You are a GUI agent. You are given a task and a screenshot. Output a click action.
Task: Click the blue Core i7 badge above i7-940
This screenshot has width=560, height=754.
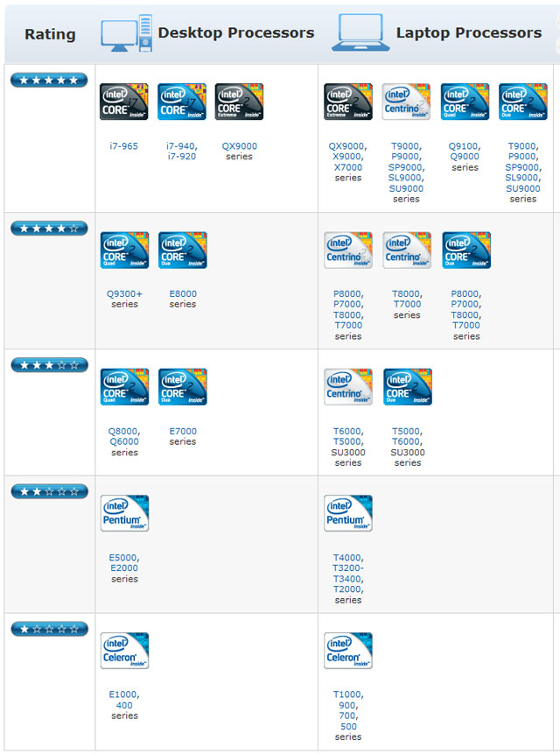182,102
